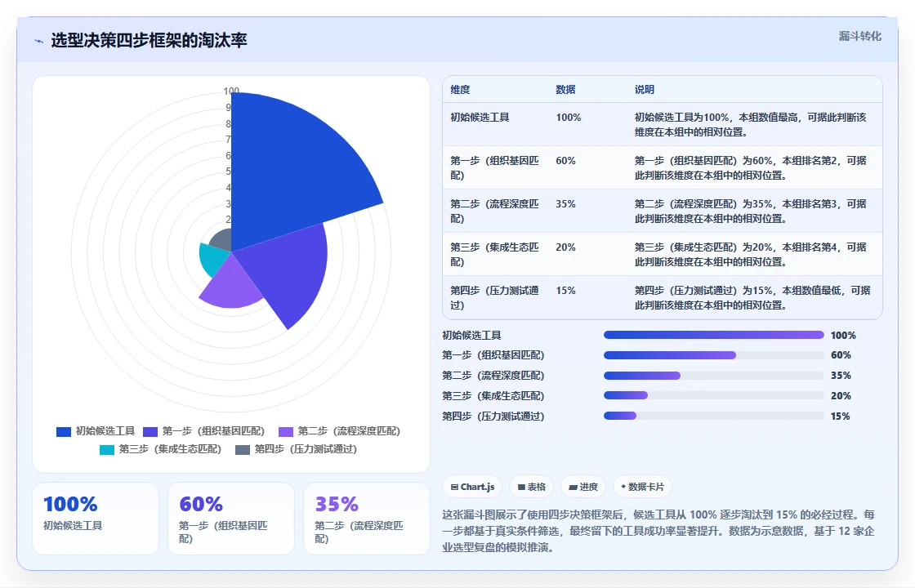
Task: Click description mentioning 本组数值最低
Action: coord(752,297)
